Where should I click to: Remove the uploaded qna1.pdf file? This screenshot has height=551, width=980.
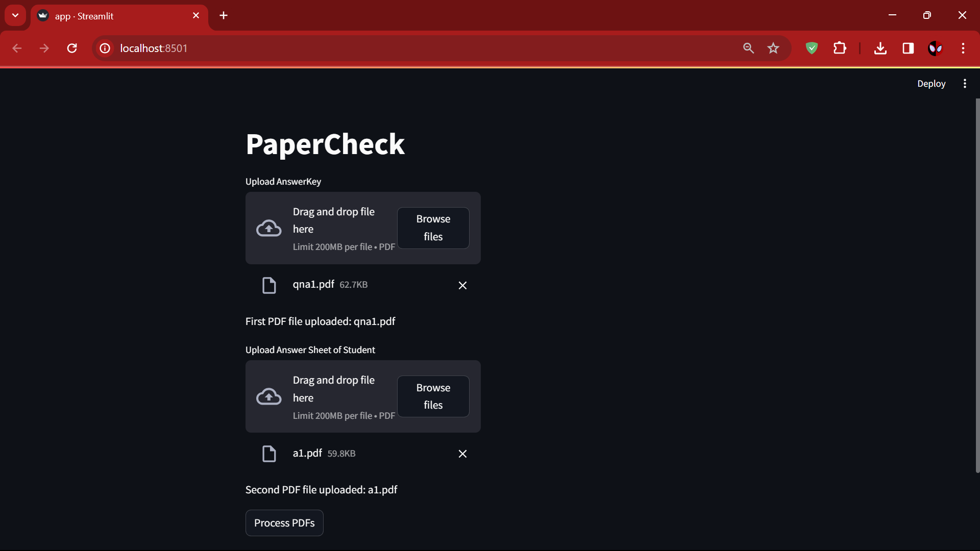[x=462, y=285]
